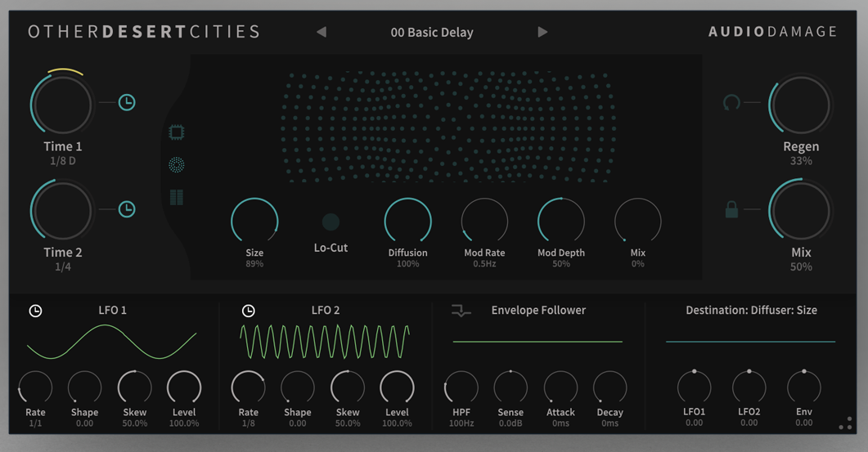Click the LFO 1 Rate knob
Screen dimensions: 868x452
35,387
